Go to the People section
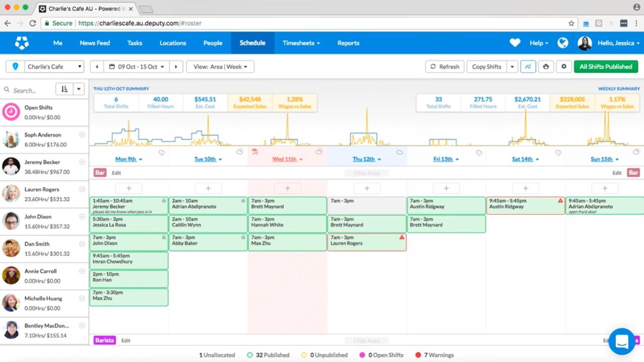The image size is (644, 362). [x=212, y=43]
